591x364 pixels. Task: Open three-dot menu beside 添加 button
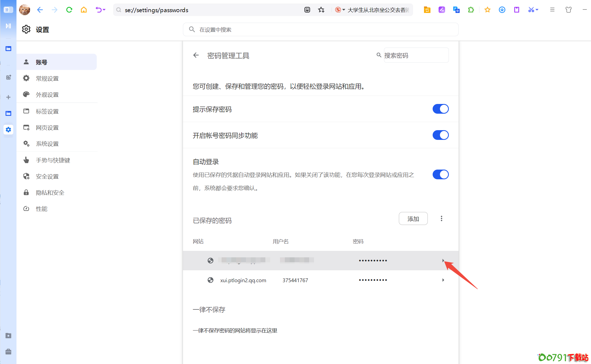point(441,218)
